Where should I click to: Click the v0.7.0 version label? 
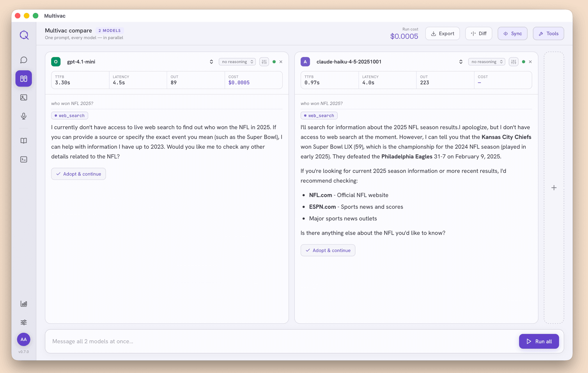point(24,352)
